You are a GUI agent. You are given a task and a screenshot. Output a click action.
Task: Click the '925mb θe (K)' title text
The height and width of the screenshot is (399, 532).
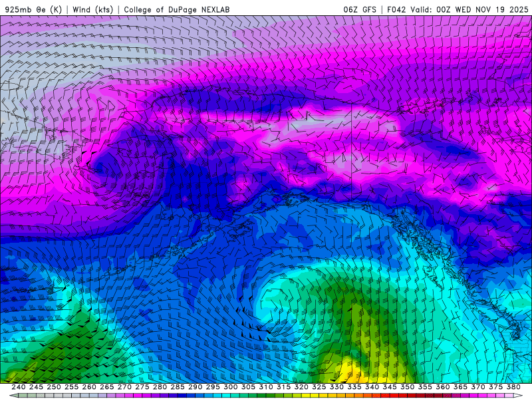[x=33, y=9]
